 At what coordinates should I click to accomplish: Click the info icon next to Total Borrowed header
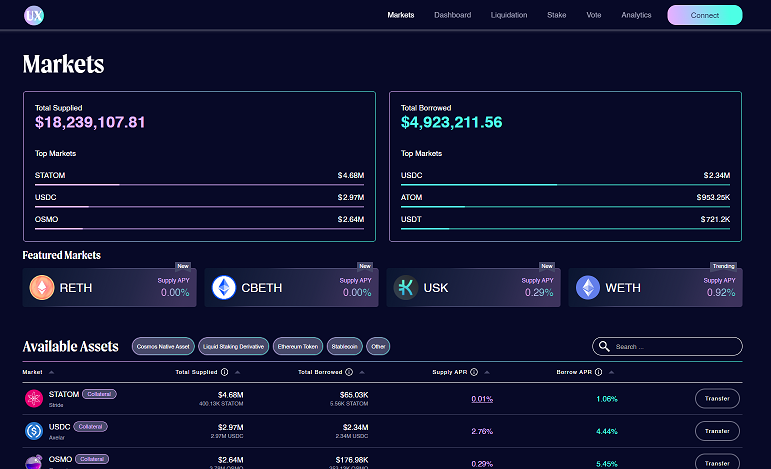click(x=349, y=372)
